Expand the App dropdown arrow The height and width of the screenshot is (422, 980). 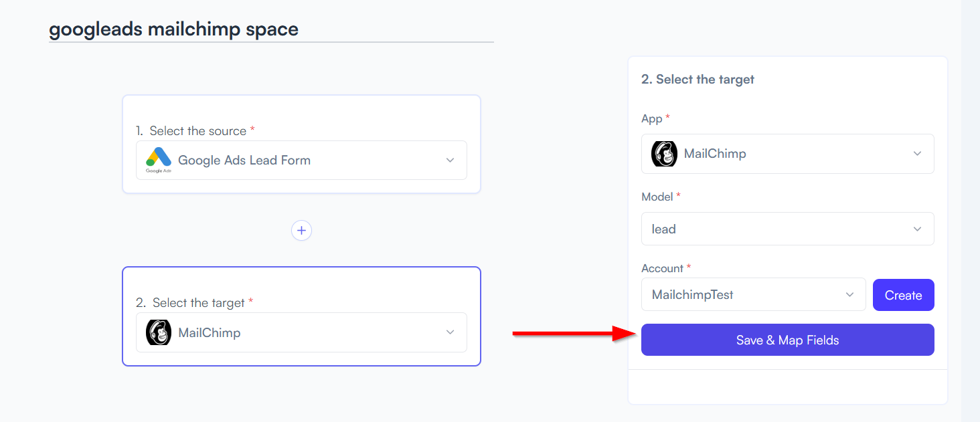pyautogui.click(x=918, y=154)
